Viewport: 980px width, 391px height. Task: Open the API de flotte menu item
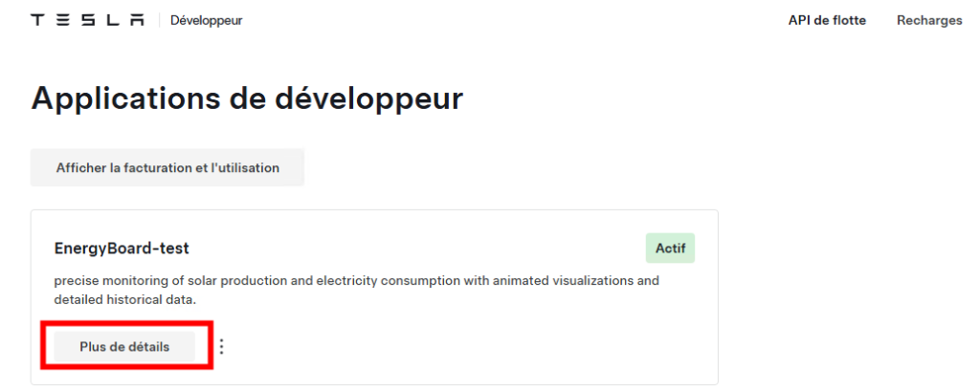coord(827,21)
